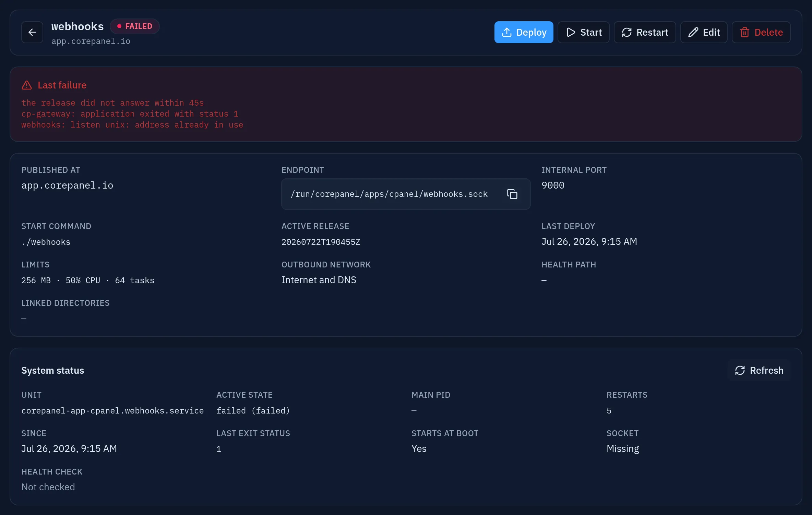Click the Last failure warning icon
Image resolution: width=812 pixels, height=515 pixels.
tap(27, 85)
